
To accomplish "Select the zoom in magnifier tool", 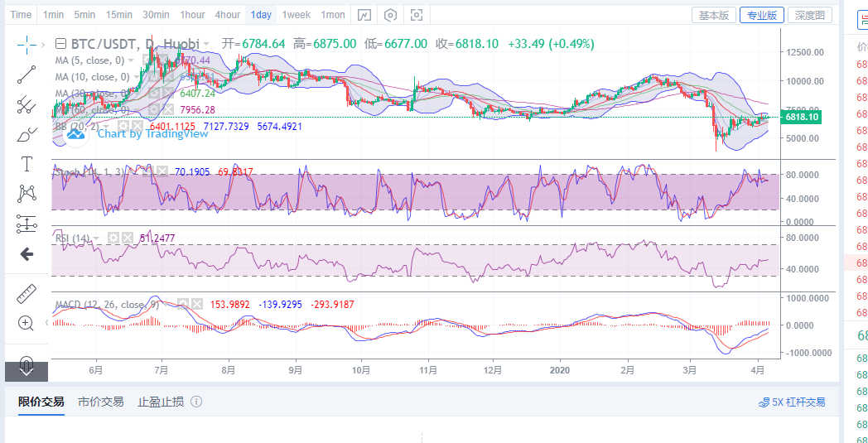I will 26,323.
